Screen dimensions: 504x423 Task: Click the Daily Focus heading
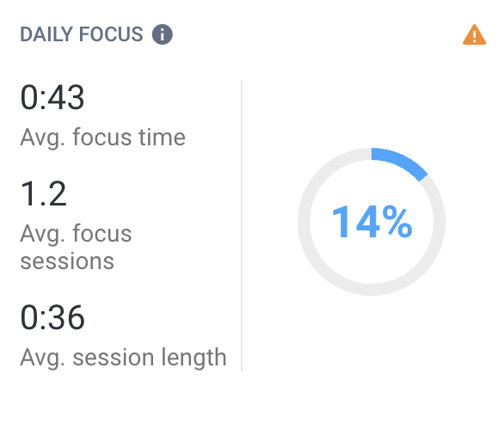[x=82, y=34]
